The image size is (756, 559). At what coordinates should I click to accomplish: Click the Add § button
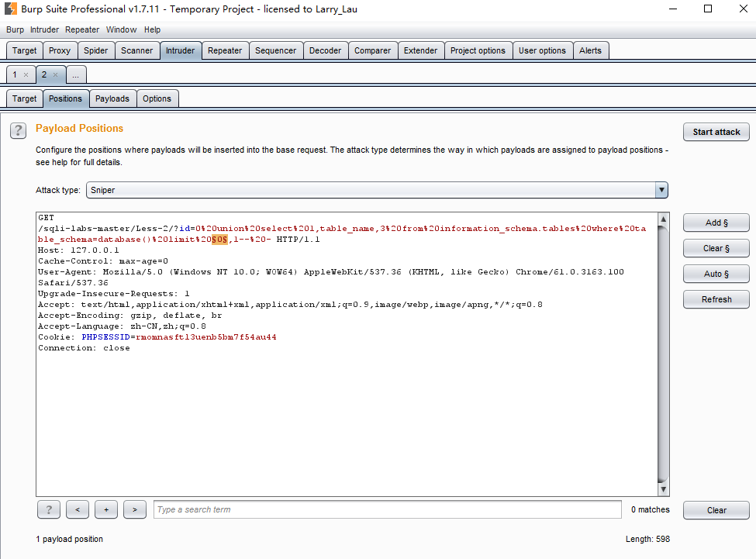tap(716, 223)
